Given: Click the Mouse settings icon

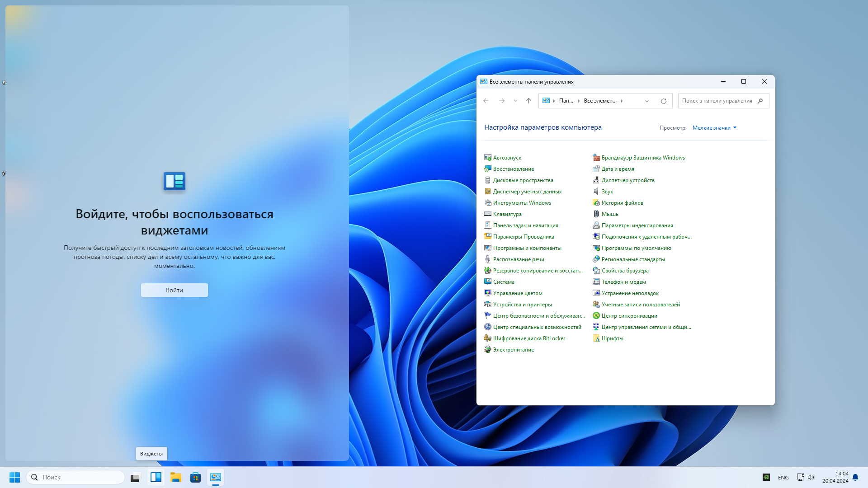Looking at the screenshot, I should 596,214.
